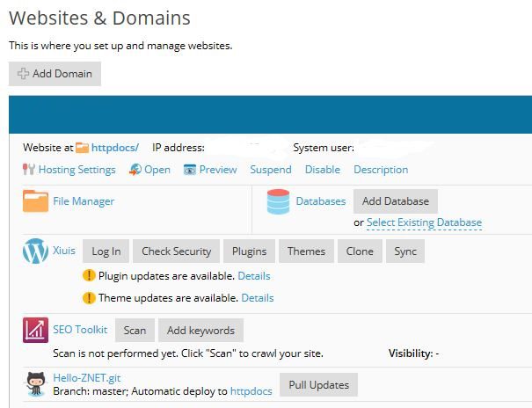This screenshot has width=532, height=408.
Task: Open the WordPress Plugins button
Action: click(249, 251)
